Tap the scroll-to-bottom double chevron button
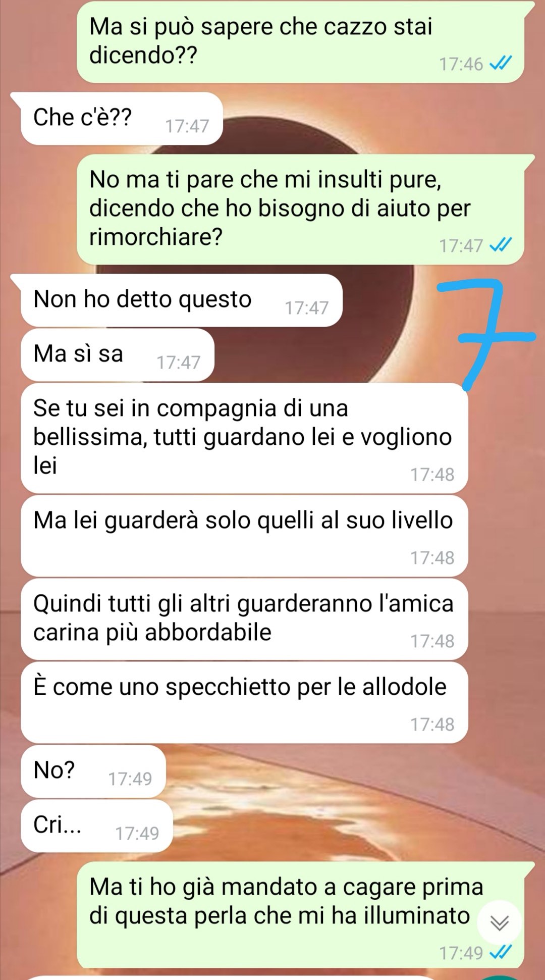545x980 pixels. (500, 923)
